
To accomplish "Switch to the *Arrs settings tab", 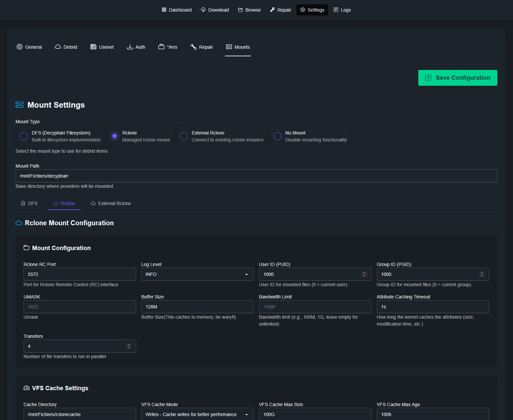I will (168, 47).
